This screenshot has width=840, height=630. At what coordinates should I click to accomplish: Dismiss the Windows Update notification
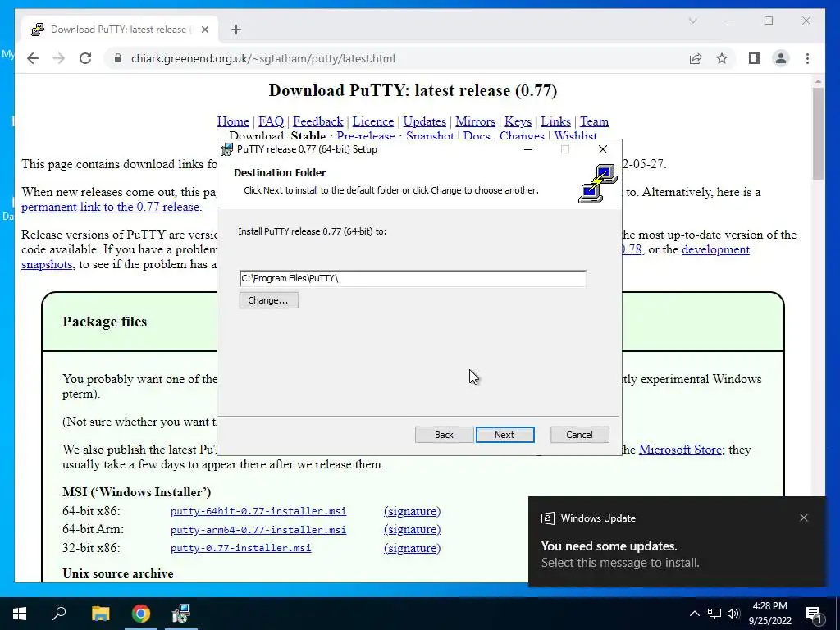pos(804,518)
